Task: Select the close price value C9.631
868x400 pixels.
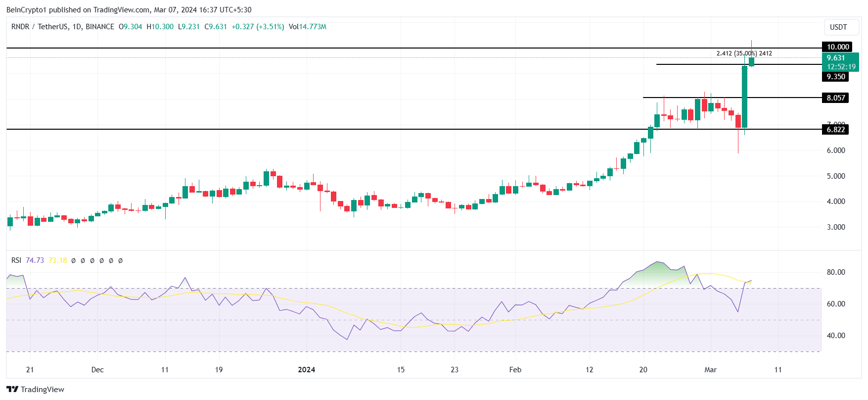Action: click(216, 27)
